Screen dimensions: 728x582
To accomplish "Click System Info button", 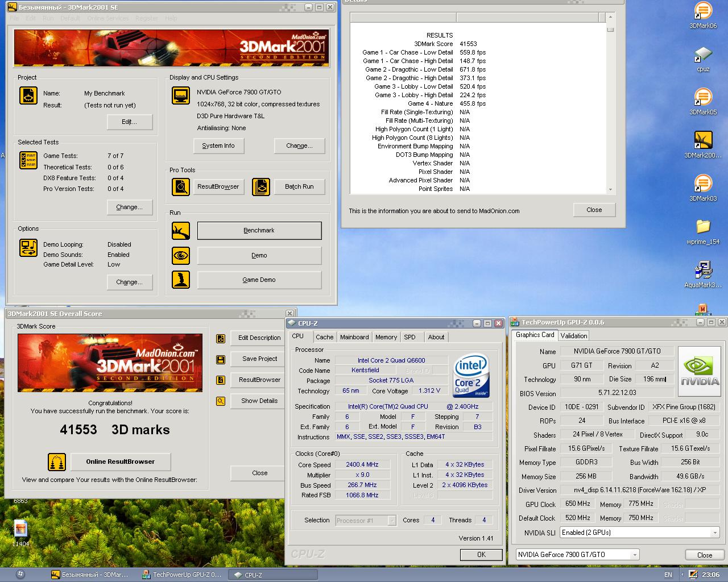I will tap(218, 145).
